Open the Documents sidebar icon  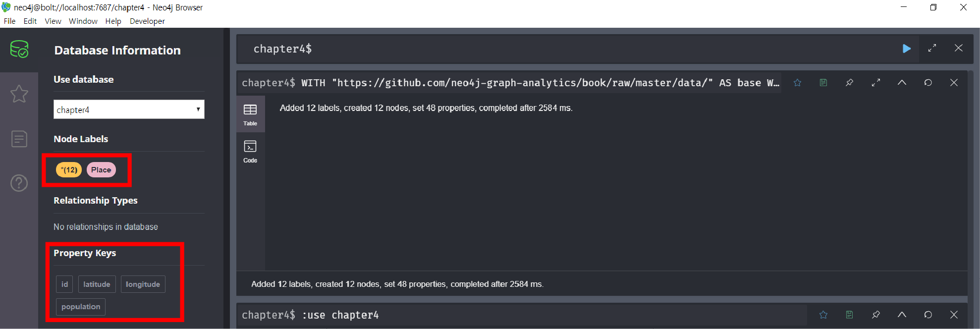click(x=19, y=139)
